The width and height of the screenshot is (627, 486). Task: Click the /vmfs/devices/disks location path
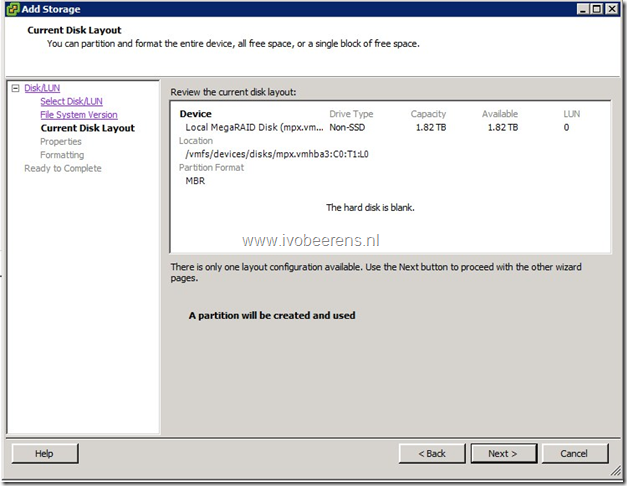coord(277,154)
